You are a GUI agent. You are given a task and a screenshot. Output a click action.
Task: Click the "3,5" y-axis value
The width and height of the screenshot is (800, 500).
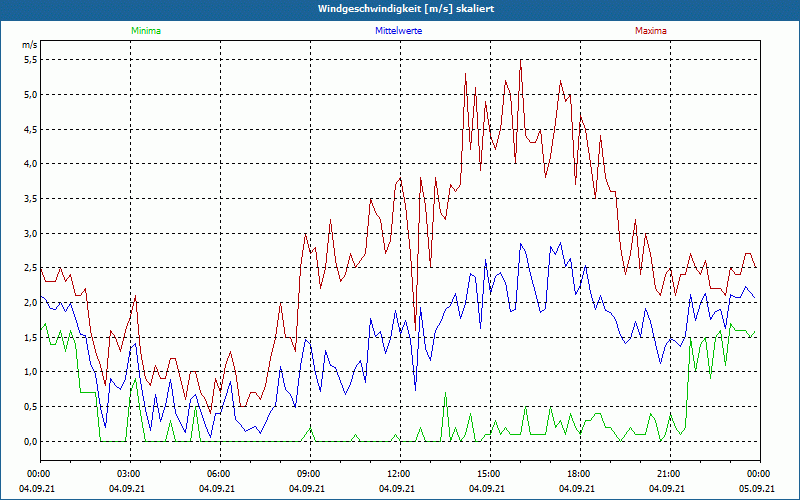pyautogui.click(x=31, y=198)
